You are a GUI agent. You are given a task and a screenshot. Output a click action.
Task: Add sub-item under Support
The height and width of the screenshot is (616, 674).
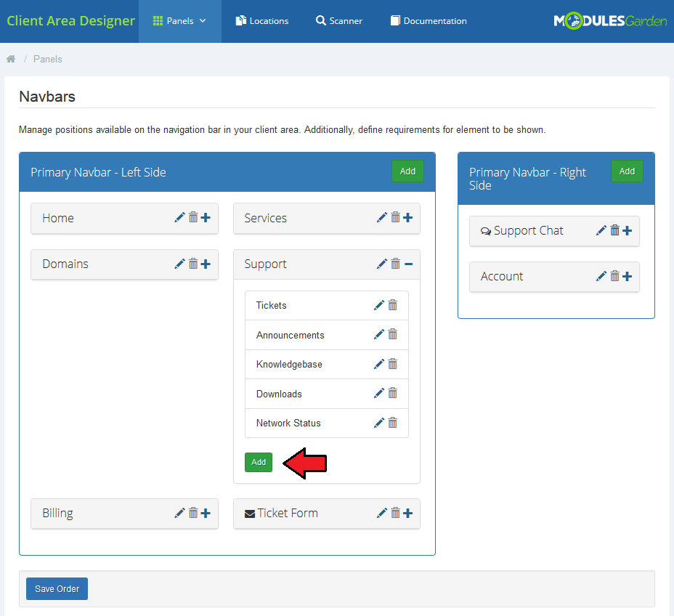click(259, 462)
